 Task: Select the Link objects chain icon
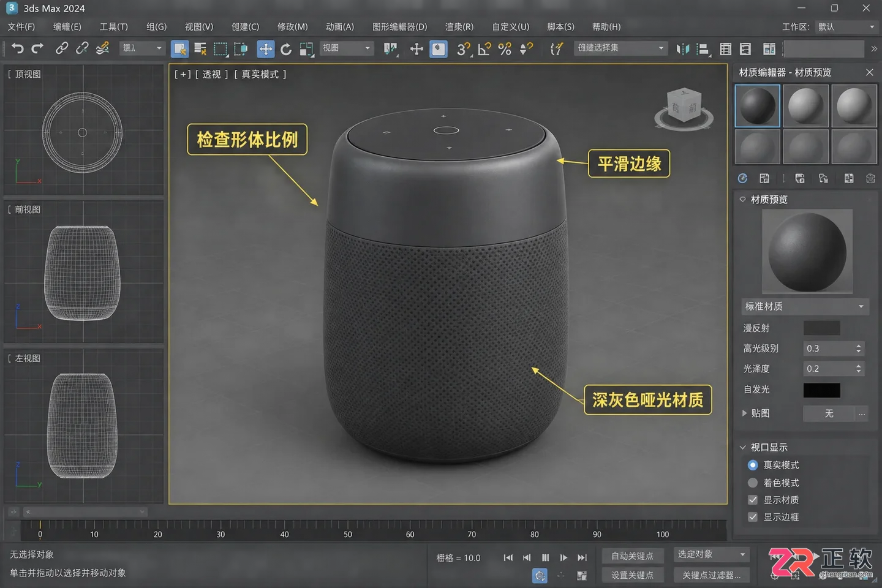coord(62,48)
